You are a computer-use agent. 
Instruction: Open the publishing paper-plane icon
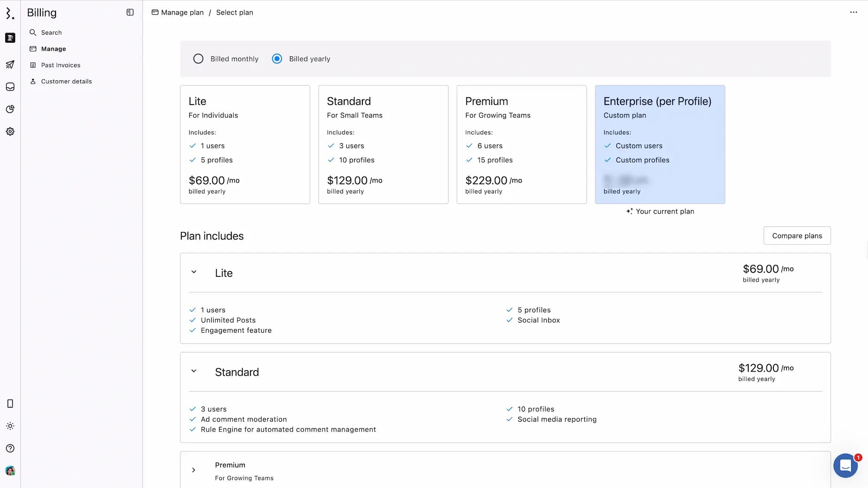(10, 65)
